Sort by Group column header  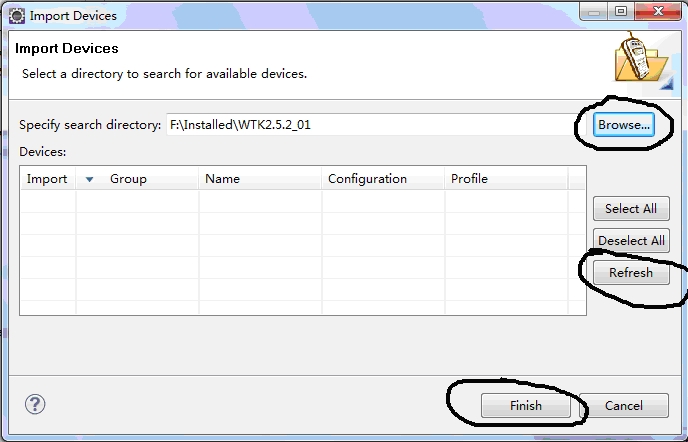137,179
